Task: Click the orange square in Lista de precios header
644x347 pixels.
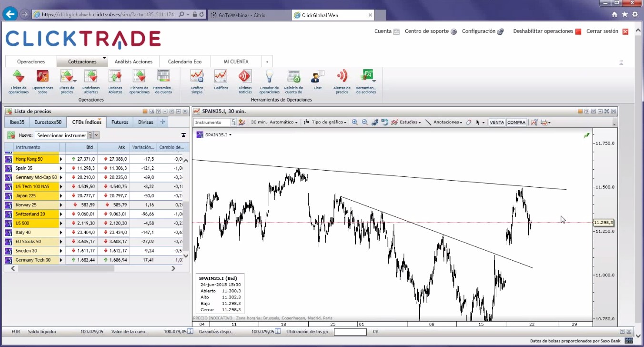Action: 145,111
